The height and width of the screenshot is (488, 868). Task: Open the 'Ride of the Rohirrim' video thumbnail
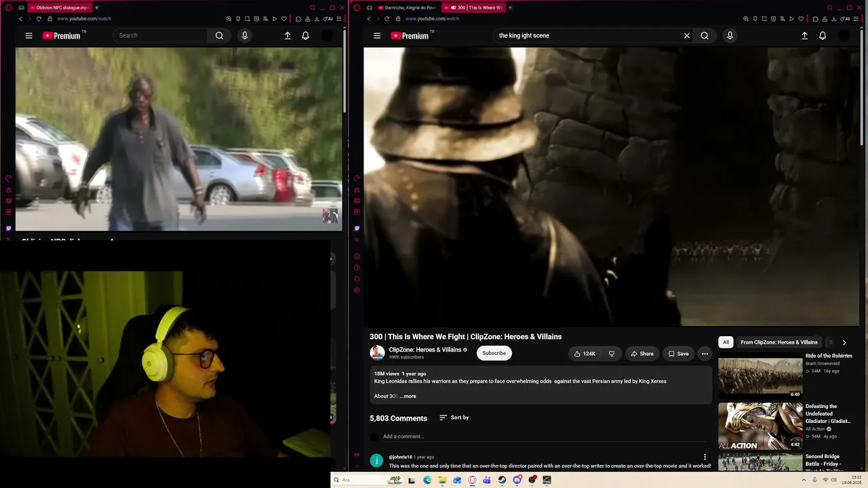[760, 375]
